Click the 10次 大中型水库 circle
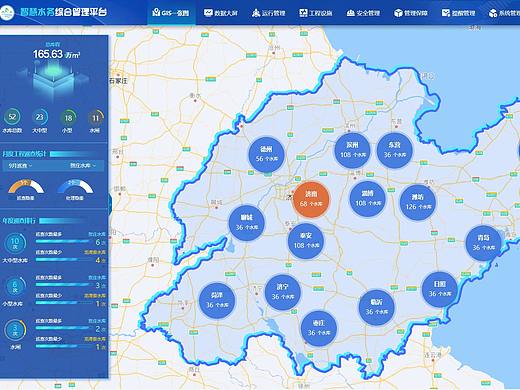 click(x=15, y=243)
